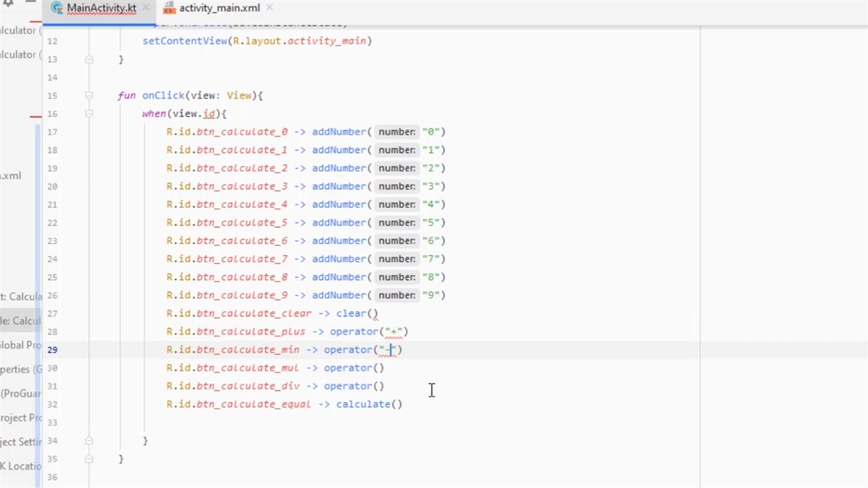Click the red error stripe beside line 16
Viewport: 868px width, 488px height.
tap(35, 117)
